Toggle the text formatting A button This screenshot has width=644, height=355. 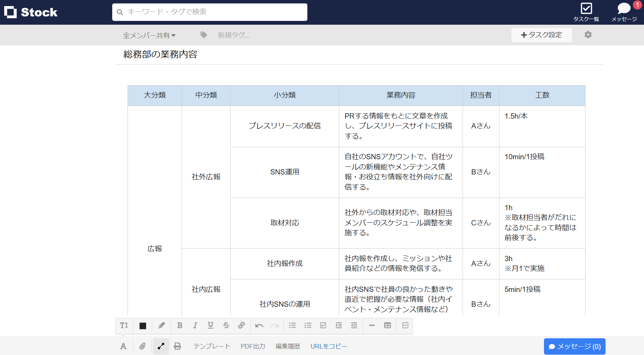[123, 346]
